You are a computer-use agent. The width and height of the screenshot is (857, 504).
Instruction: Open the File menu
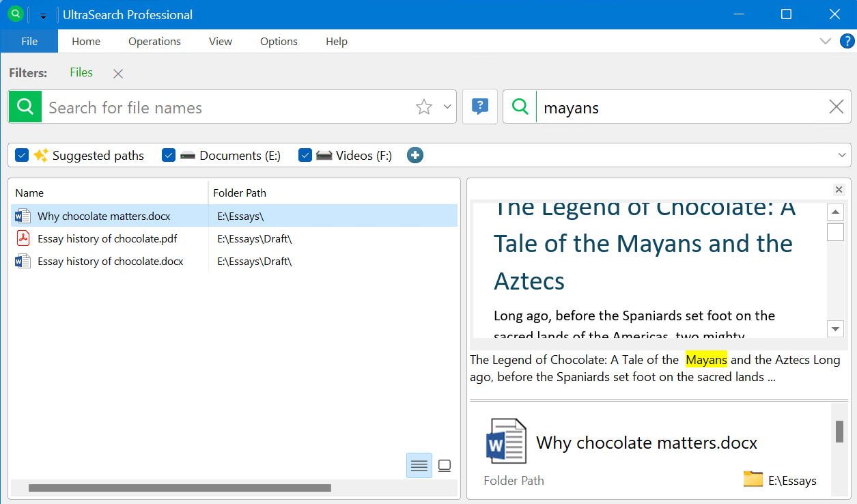[29, 41]
